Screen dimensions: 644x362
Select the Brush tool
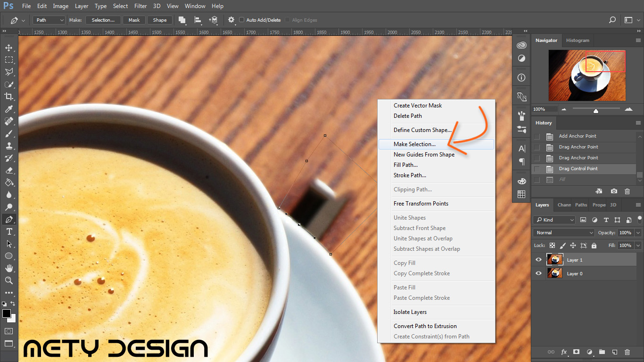8,133
